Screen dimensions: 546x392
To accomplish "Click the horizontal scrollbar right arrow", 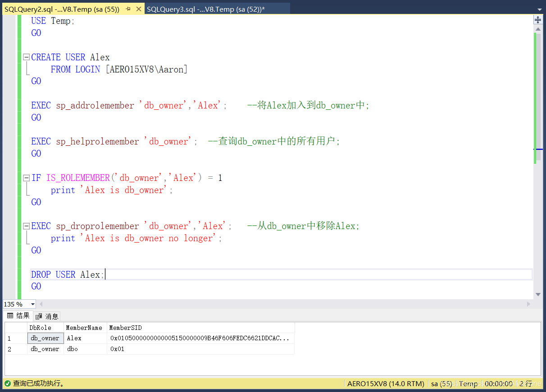I will point(529,304).
